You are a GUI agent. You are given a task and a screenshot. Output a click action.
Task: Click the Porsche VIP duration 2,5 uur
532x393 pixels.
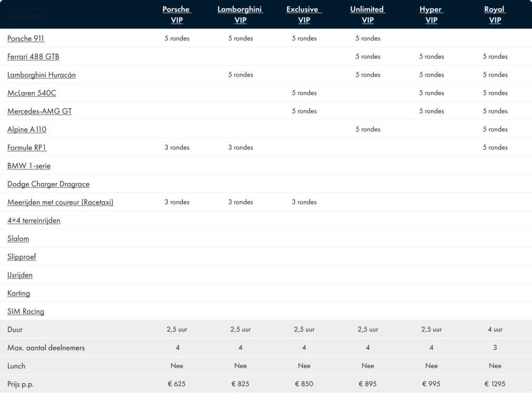(177, 329)
